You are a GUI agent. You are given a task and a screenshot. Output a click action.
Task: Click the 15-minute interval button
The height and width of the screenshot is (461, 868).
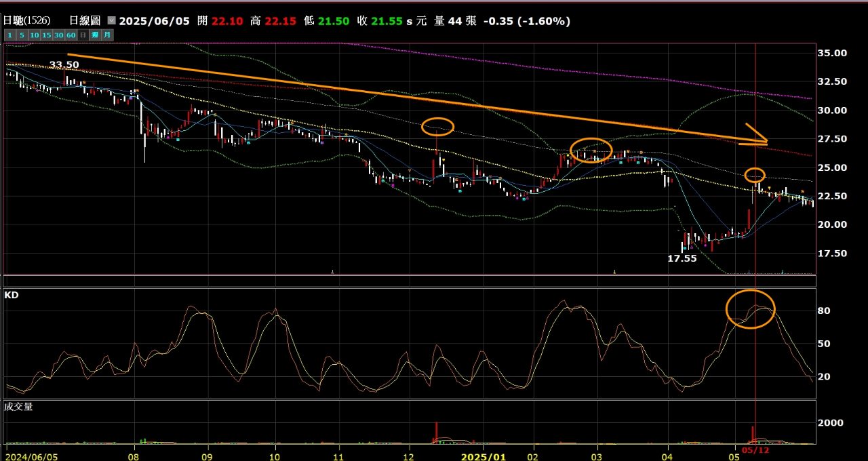coord(47,35)
